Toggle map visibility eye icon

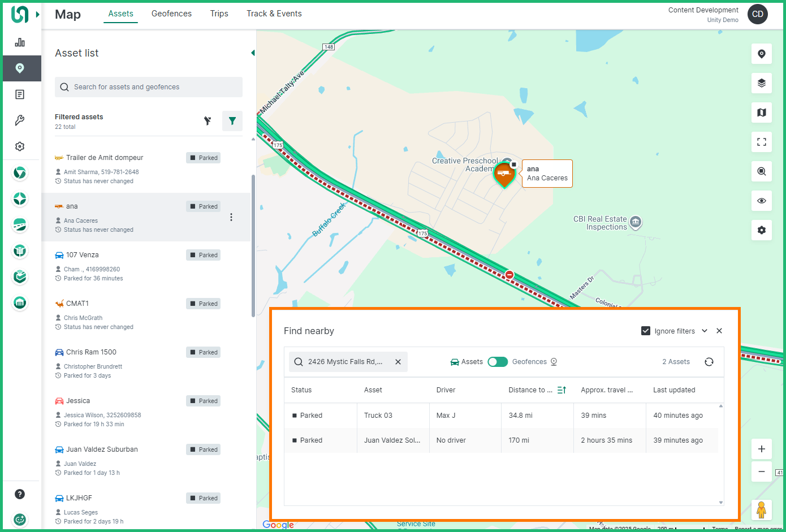(x=761, y=201)
